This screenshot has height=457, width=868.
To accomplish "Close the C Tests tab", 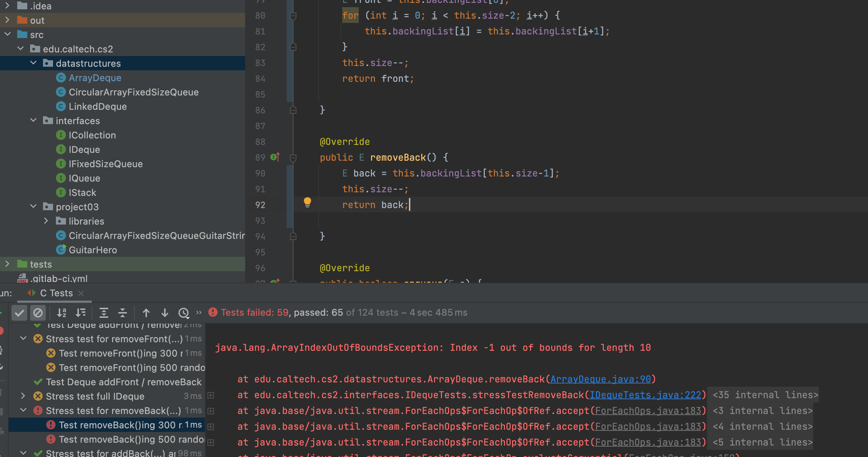I will [x=81, y=293].
